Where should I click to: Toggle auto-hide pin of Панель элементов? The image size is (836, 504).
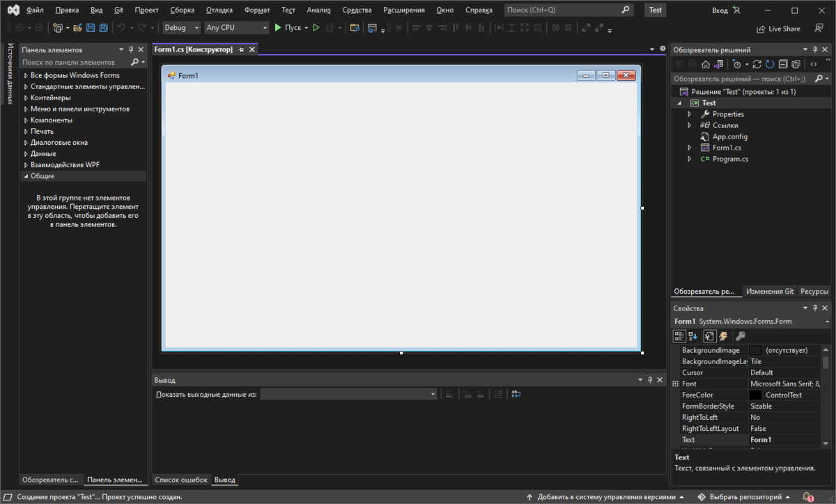(131, 50)
